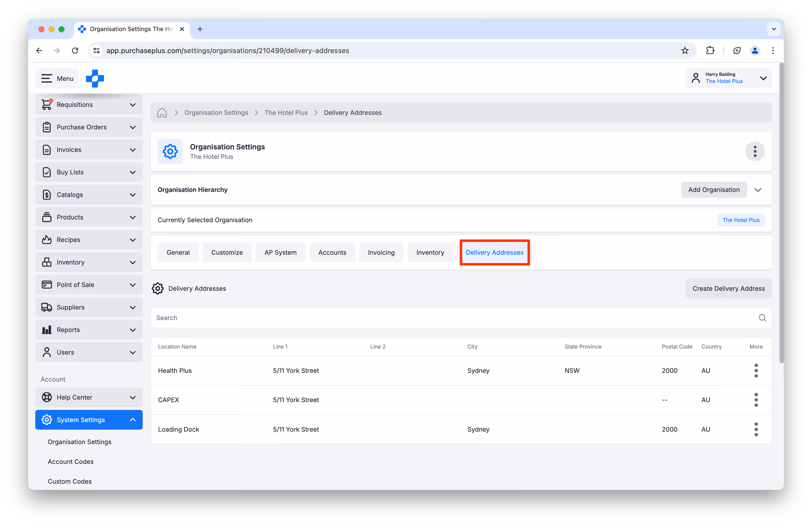812x527 pixels.
Task: Click the PurchasePlus blue cross logo
Action: point(95,78)
